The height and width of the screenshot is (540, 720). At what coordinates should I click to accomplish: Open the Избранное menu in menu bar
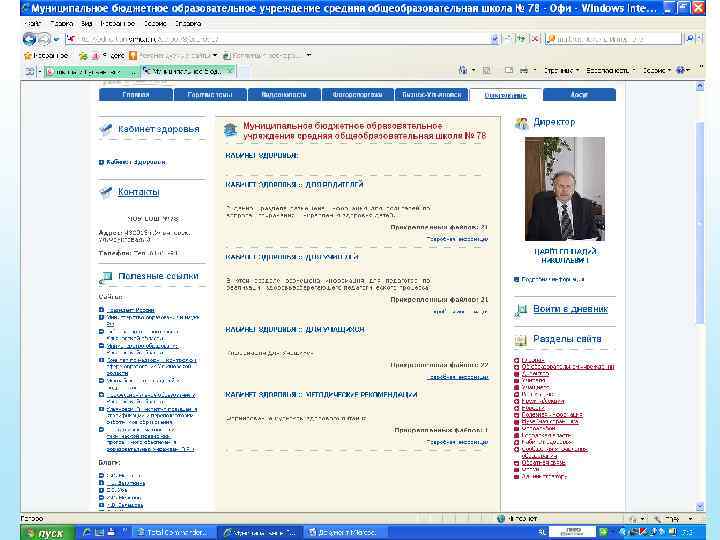(117, 23)
